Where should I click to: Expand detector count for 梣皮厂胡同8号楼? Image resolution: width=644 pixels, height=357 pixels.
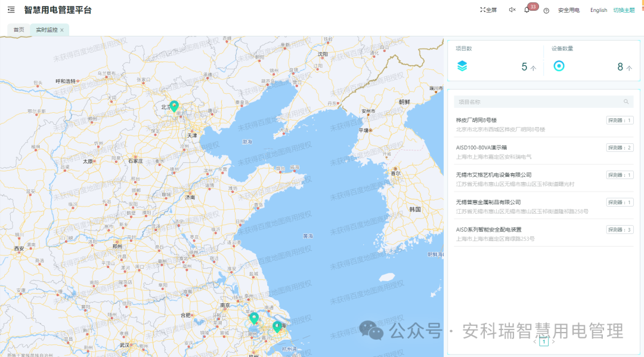click(619, 119)
